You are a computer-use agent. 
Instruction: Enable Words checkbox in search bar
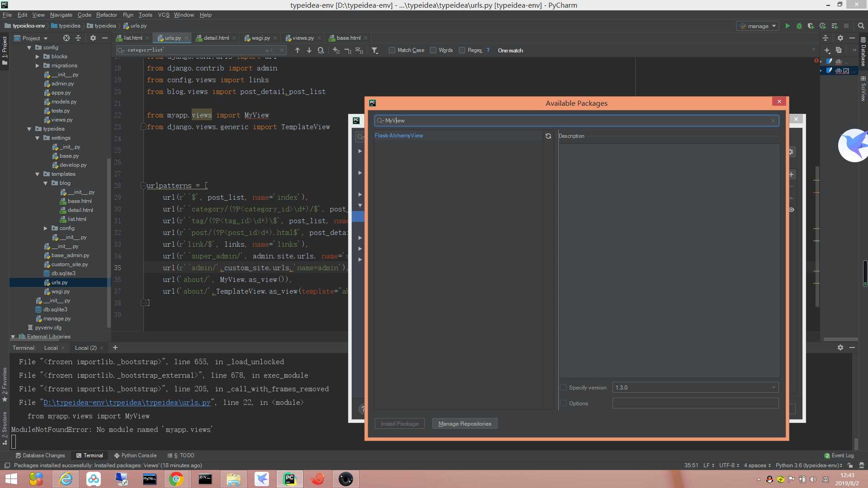pyautogui.click(x=433, y=50)
